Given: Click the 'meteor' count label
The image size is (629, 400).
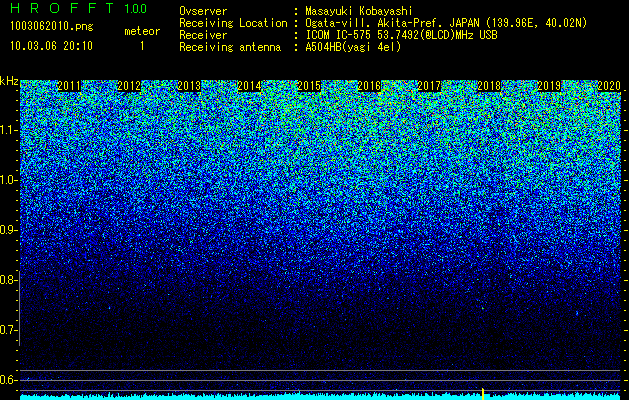Looking at the screenshot, I should (142, 31).
